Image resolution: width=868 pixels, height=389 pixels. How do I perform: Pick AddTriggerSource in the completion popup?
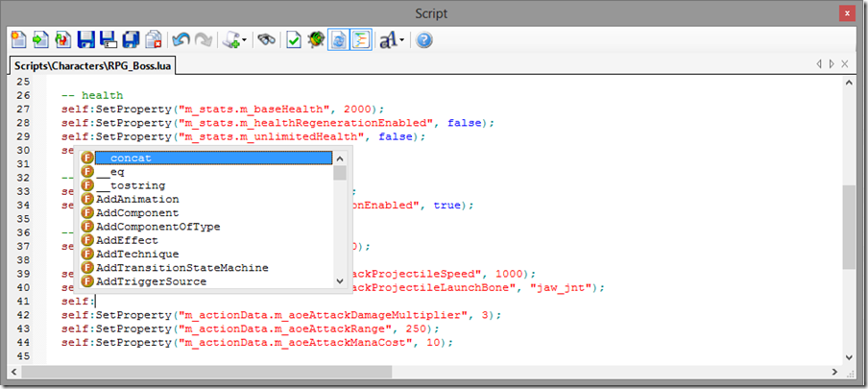point(151,281)
